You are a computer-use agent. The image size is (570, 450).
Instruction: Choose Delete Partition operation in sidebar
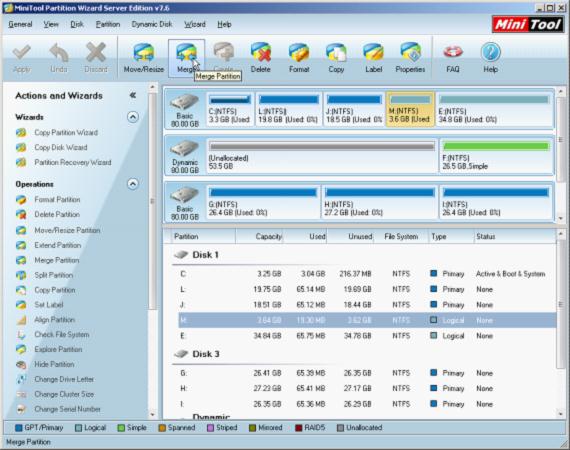57,214
